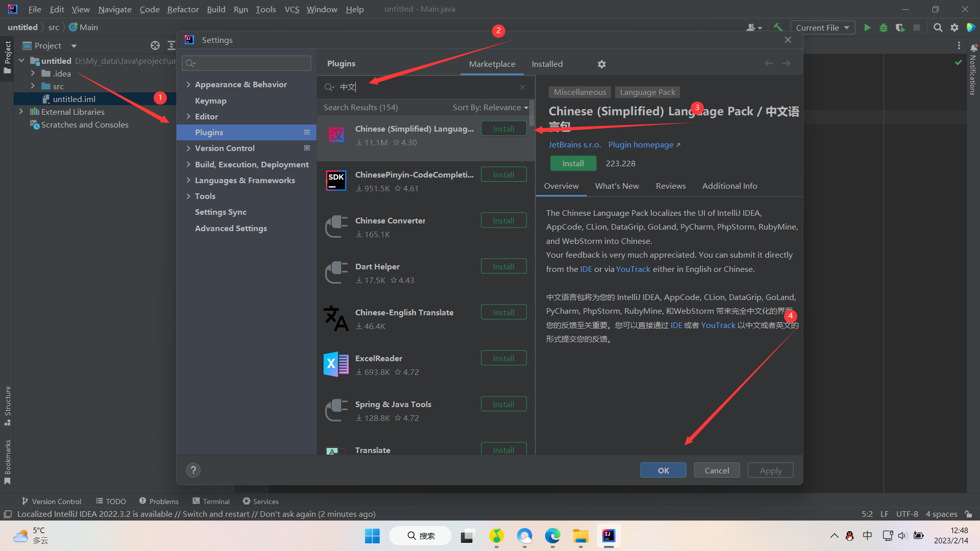Expand Editor settings category
The height and width of the screenshot is (551, 980).
coord(188,116)
